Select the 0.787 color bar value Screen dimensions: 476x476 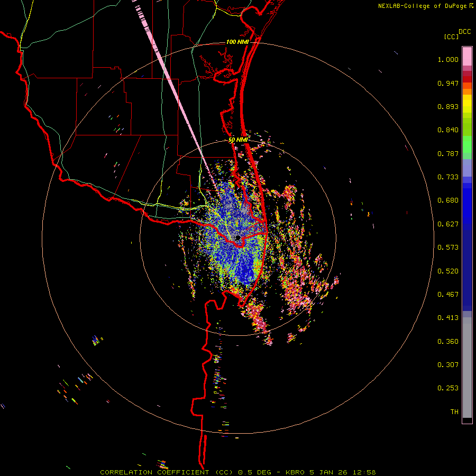tap(448, 153)
